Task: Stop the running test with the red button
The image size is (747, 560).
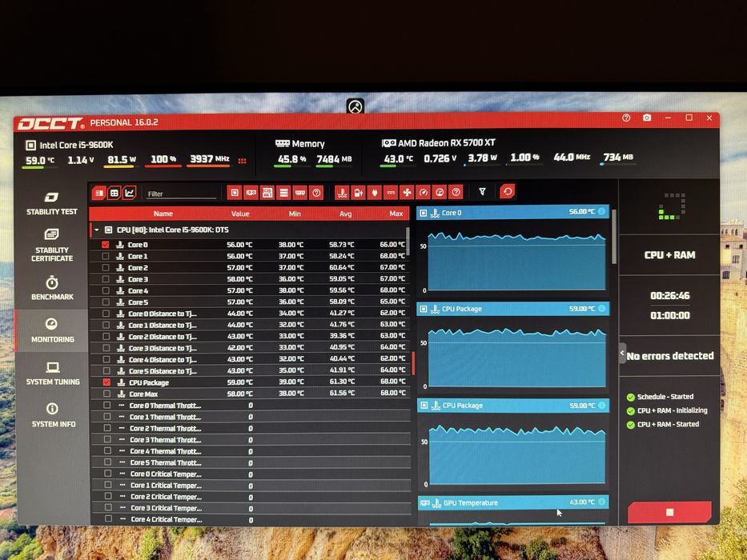Action: click(x=669, y=512)
